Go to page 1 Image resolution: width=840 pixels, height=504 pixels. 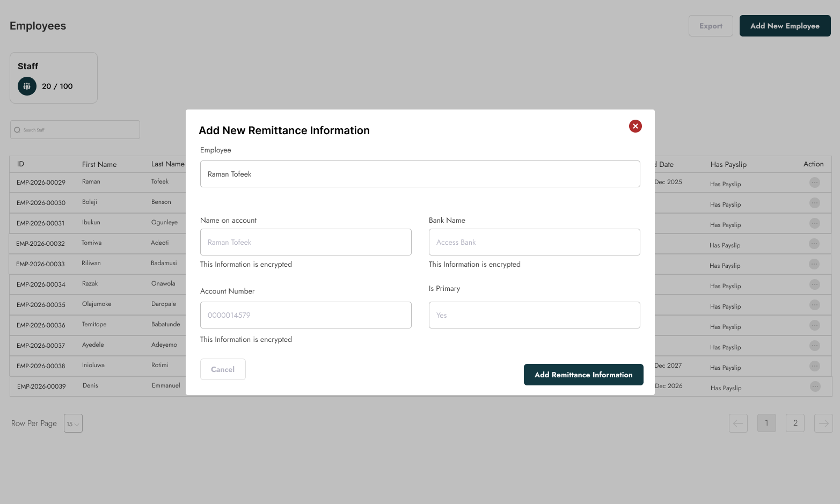766,423
